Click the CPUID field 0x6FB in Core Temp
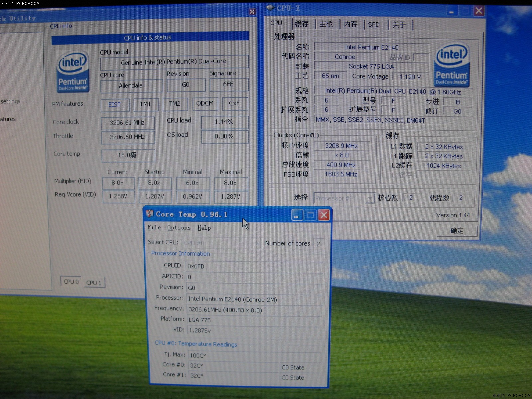Image resolution: width=532 pixels, height=399 pixels. (255, 266)
